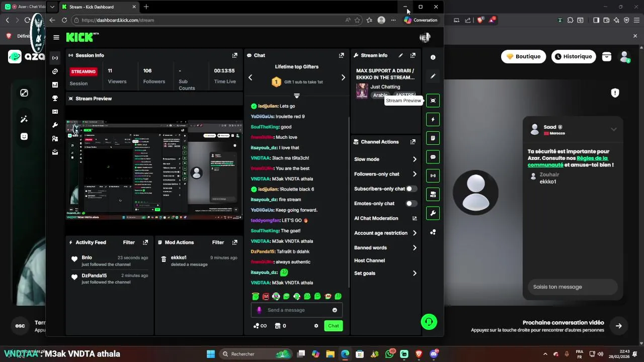
Task: Click the red angry emote in quick emote row
Action: [x=266, y=297]
